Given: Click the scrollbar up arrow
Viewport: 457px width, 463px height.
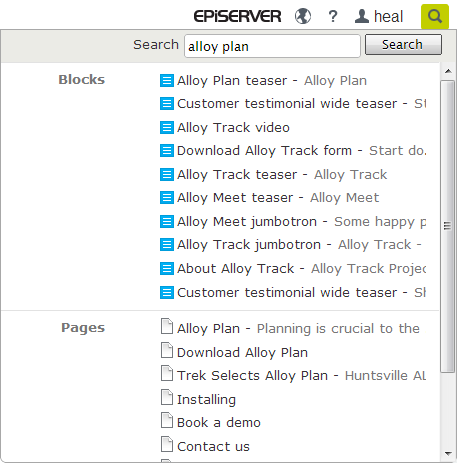Looking at the screenshot, I should [448, 71].
